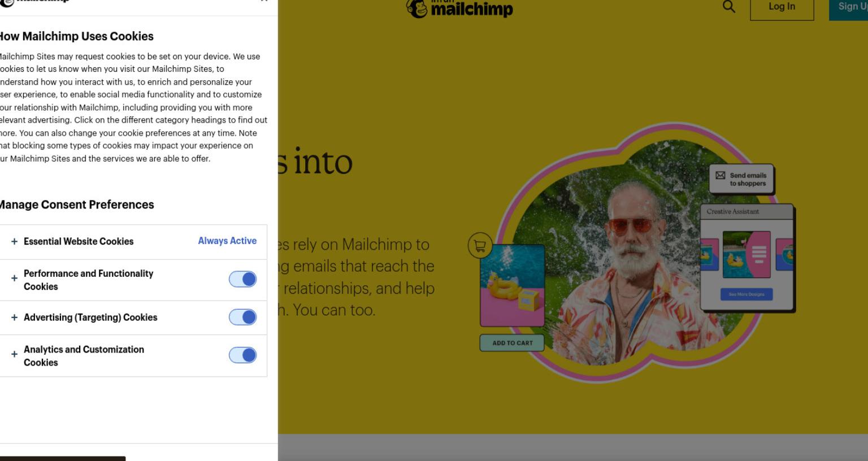Click the ADD TO CART button

512,343
